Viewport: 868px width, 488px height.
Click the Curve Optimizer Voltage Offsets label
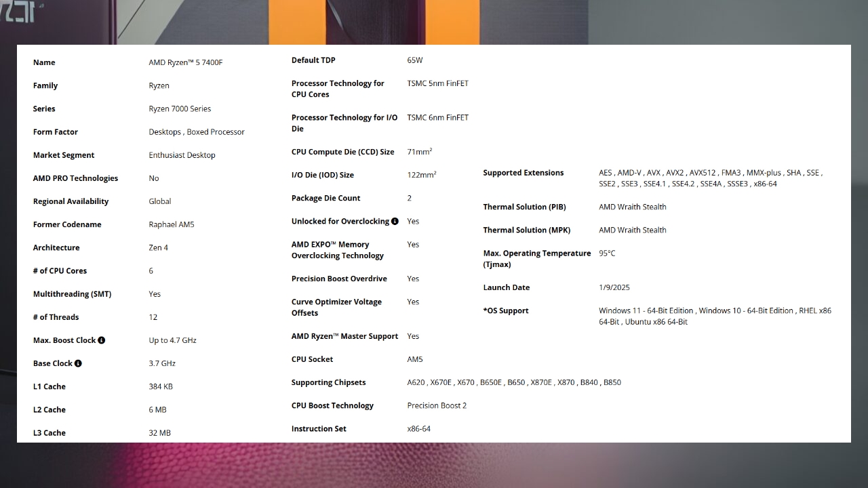point(336,307)
